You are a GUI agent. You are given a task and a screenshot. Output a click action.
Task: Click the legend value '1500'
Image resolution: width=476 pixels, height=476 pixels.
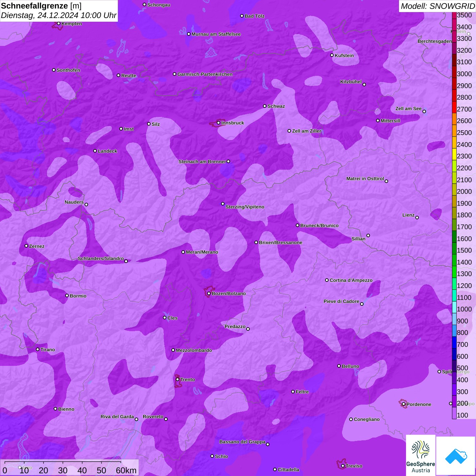[x=464, y=250]
